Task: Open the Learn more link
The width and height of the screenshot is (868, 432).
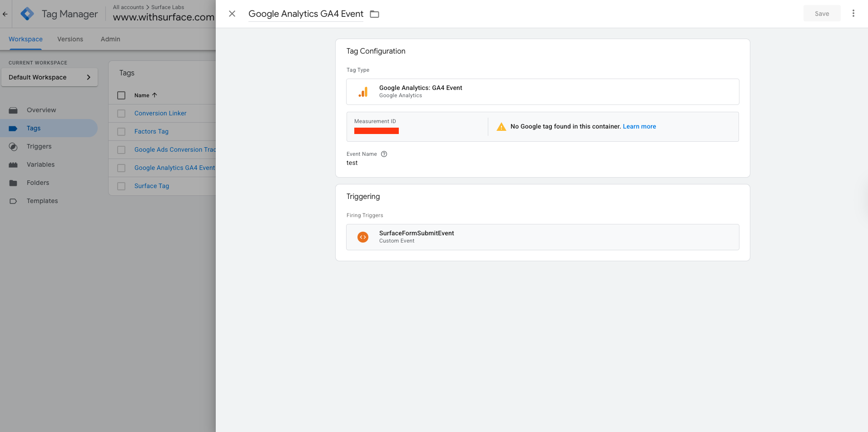Action: (639, 126)
